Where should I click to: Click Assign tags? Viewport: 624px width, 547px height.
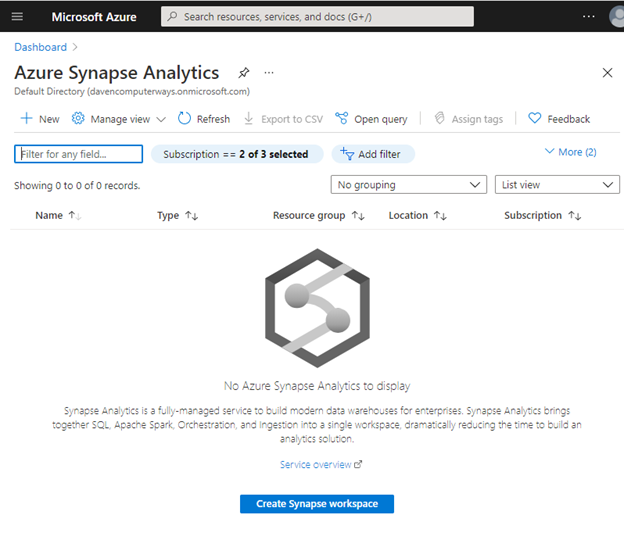click(468, 119)
